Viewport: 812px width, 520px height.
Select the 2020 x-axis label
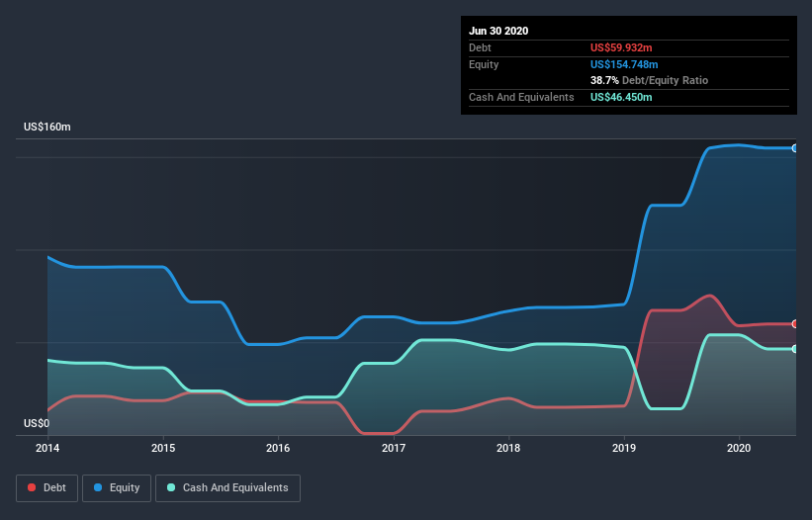[739, 448]
